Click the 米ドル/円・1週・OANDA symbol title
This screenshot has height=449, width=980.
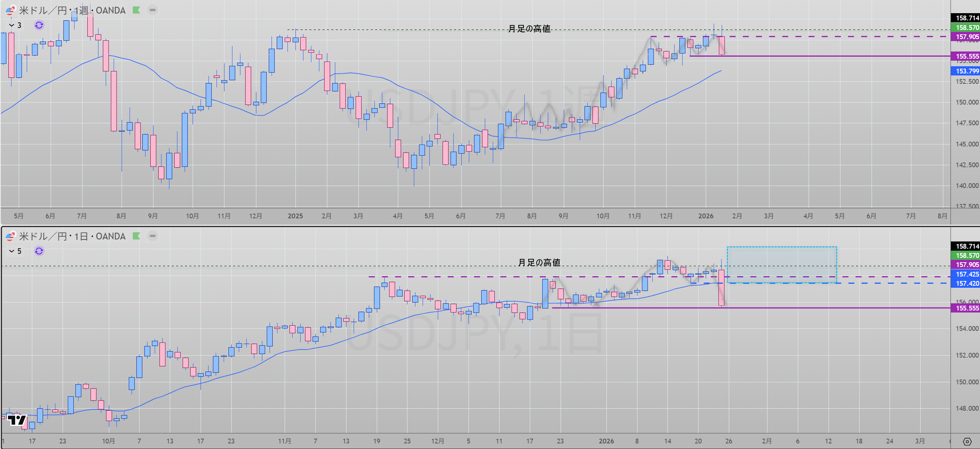[x=73, y=10]
